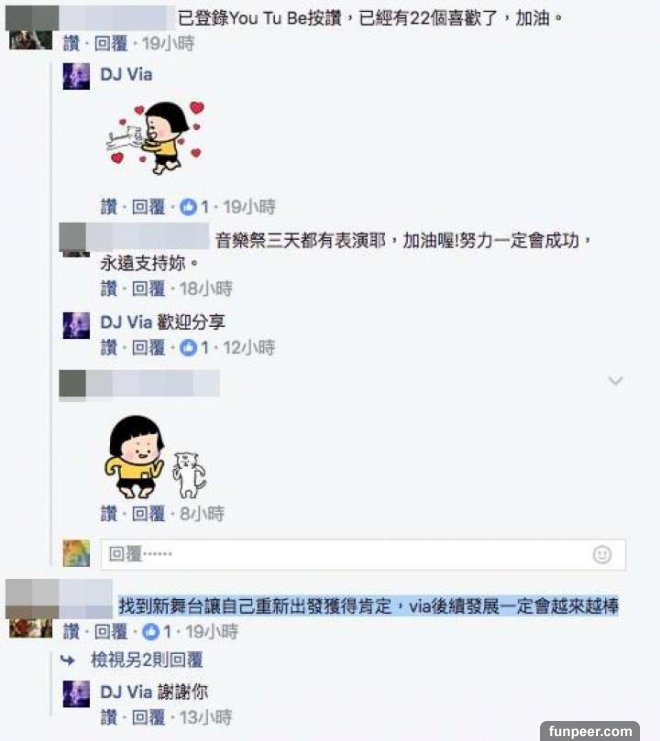
Task: Expand 檢視另2則回覆 hidden replies
Action: pyautogui.click(x=146, y=660)
